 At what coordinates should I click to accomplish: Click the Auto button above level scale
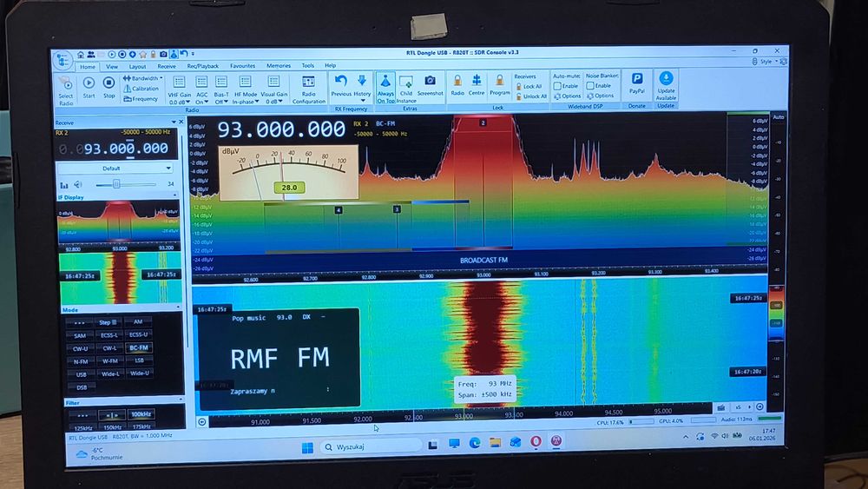[779, 117]
